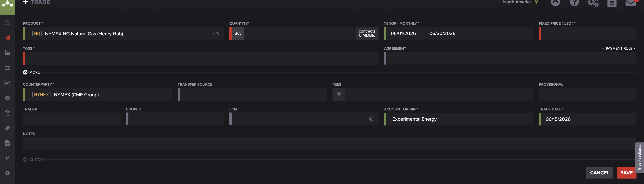Click the tenor start date 06/01/2026
644x184 pixels.
403,33
